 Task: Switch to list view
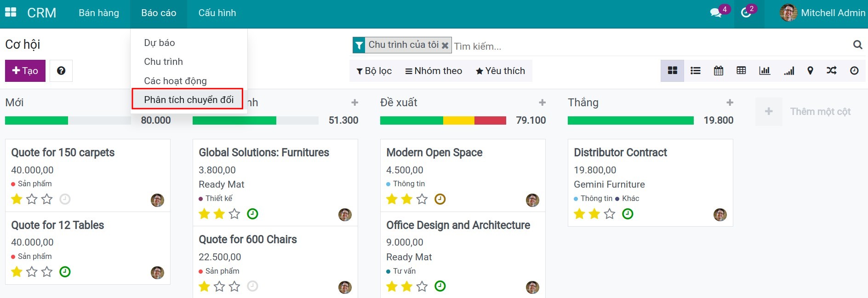(695, 71)
